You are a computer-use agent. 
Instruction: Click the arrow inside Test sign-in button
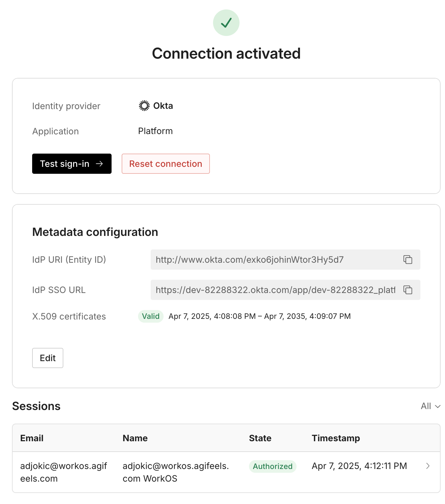pos(100,164)
